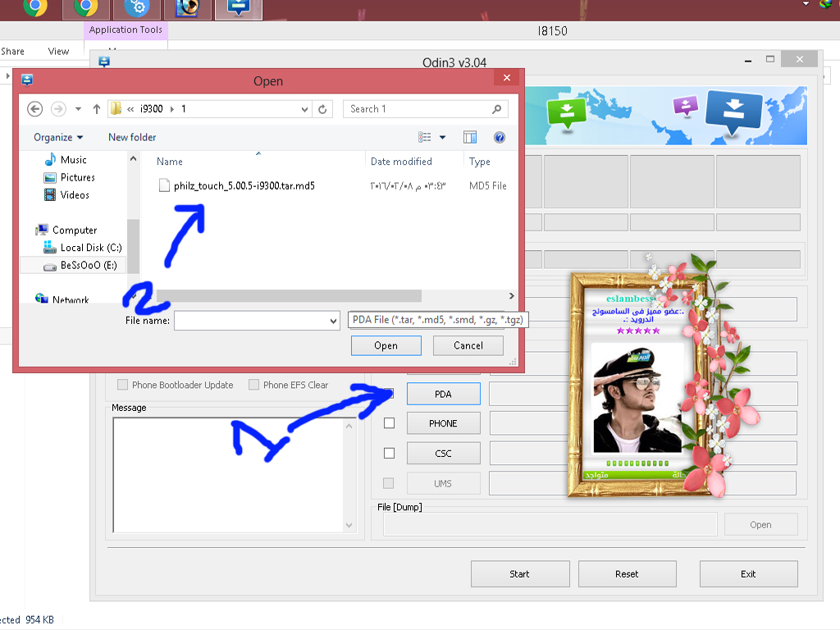Image resolution: width=840 pixels, height=630 pixels.
Task: Select philz_touch_5.00.5-i9300.tar.md5 file
Action: coord(244,186)
